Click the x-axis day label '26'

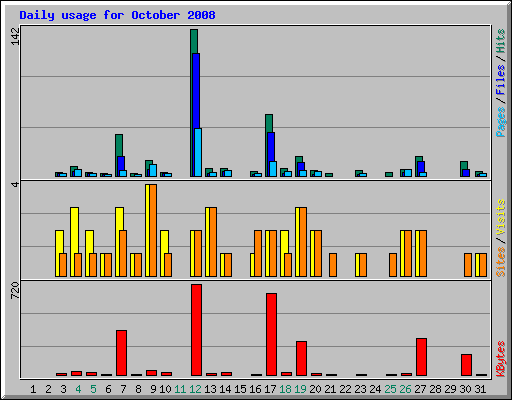tap(405, 389)
